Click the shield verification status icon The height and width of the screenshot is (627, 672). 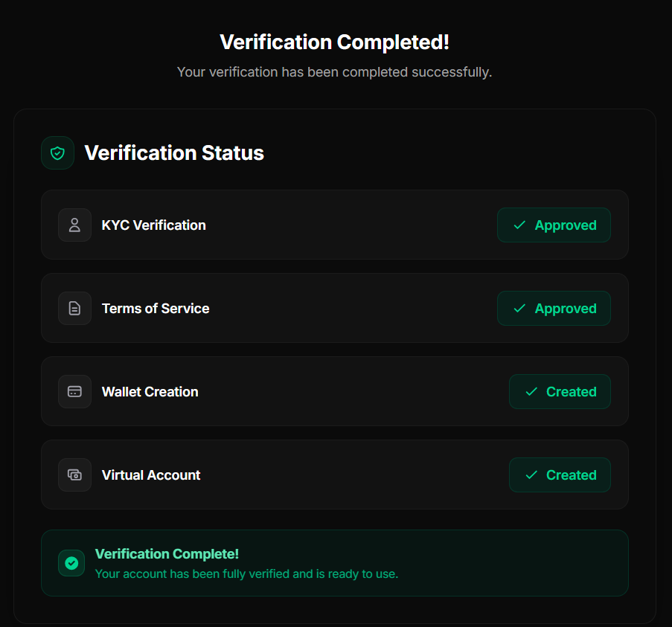pyautogui.click(x=57, y=152)
